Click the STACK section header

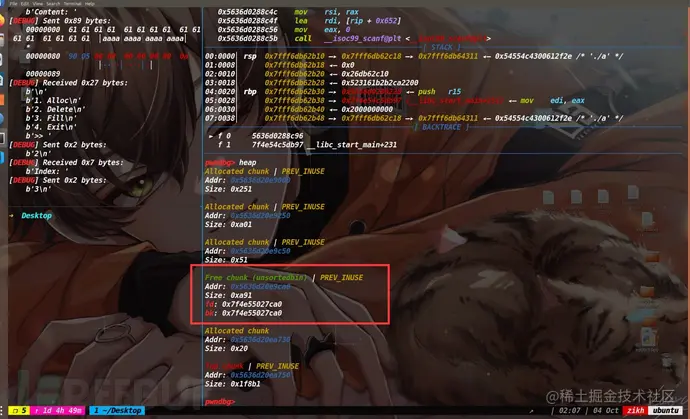442,47
